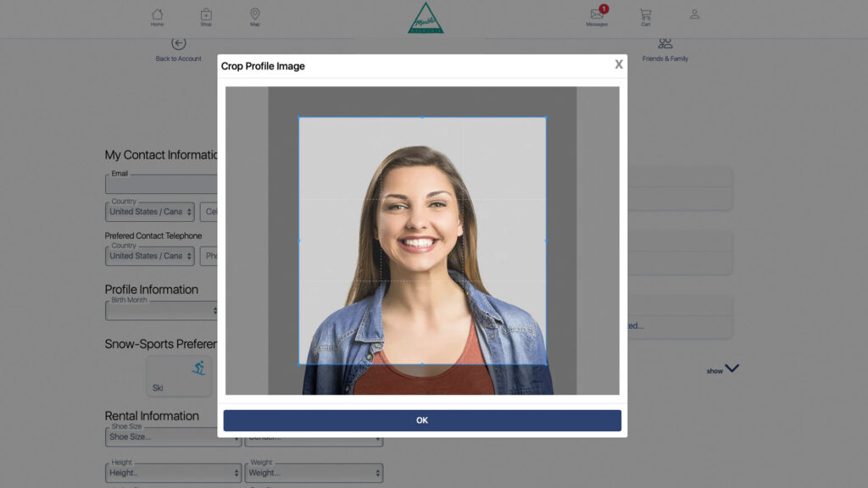Click the Cart icon
868x488 pixels.
[x=646, y=14]
